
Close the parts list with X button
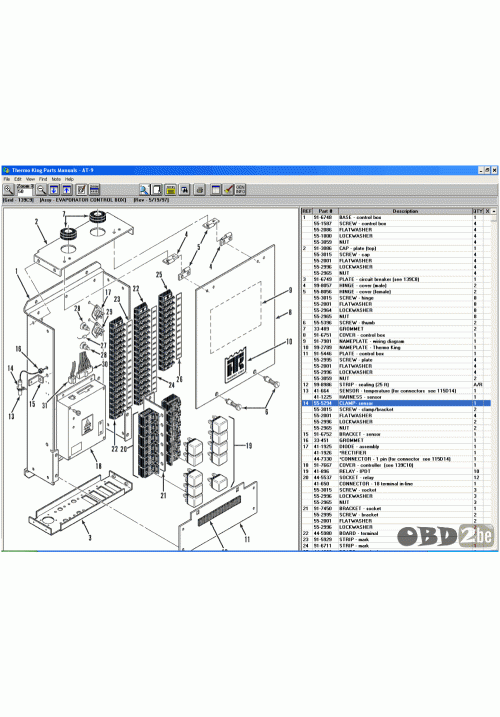tap(487, 211)
